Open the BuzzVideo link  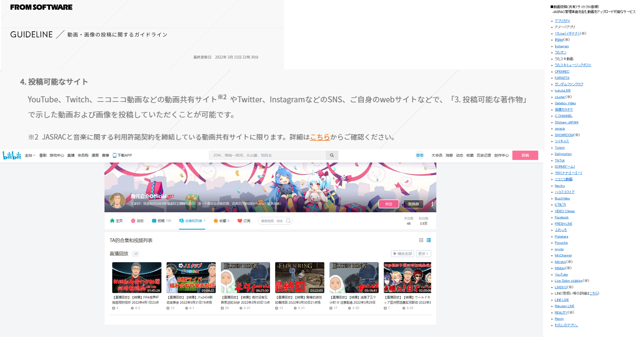pyautogui.click(x=562, y=198)
